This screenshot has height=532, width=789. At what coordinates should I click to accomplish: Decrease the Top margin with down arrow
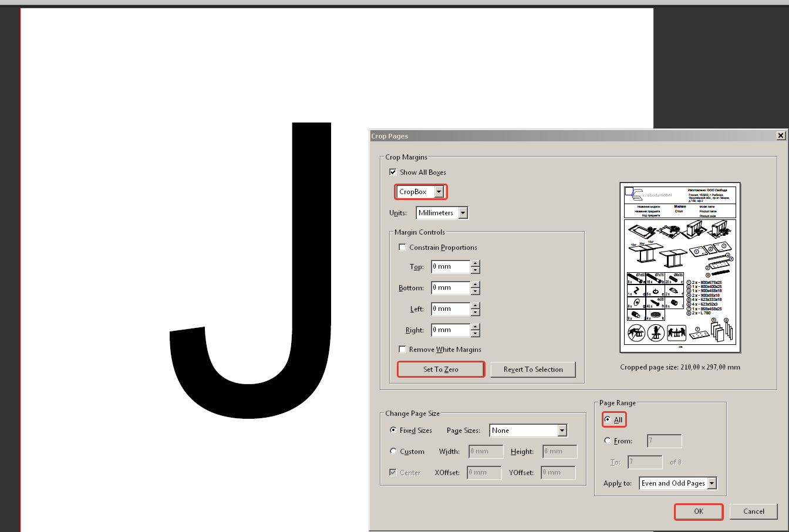pos(476,270)
